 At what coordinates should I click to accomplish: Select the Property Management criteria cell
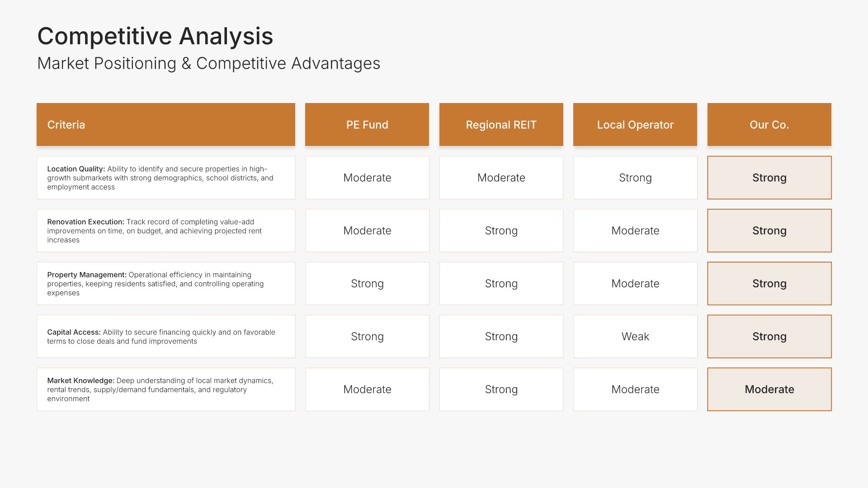[x=165, y=284]
